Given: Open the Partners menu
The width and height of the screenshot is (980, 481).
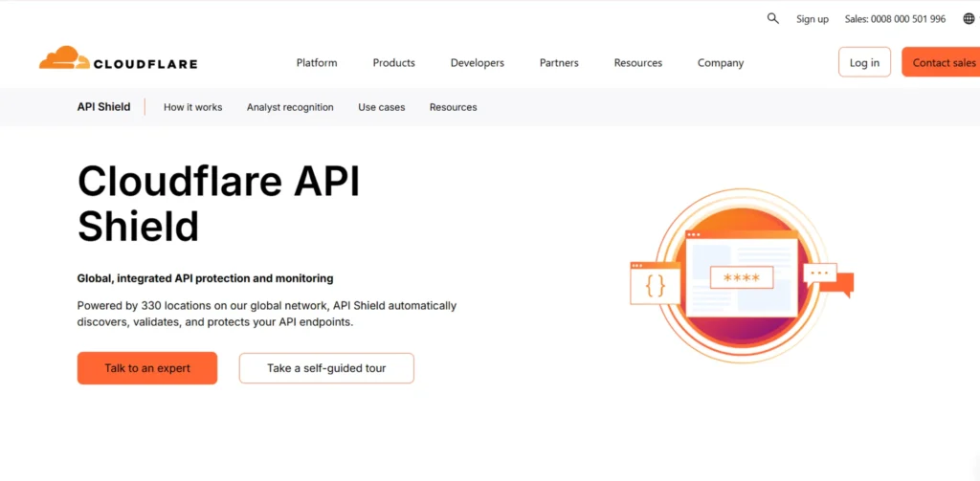Looking at the screenshot, I should pyautogui.click(x=559, y=62).
